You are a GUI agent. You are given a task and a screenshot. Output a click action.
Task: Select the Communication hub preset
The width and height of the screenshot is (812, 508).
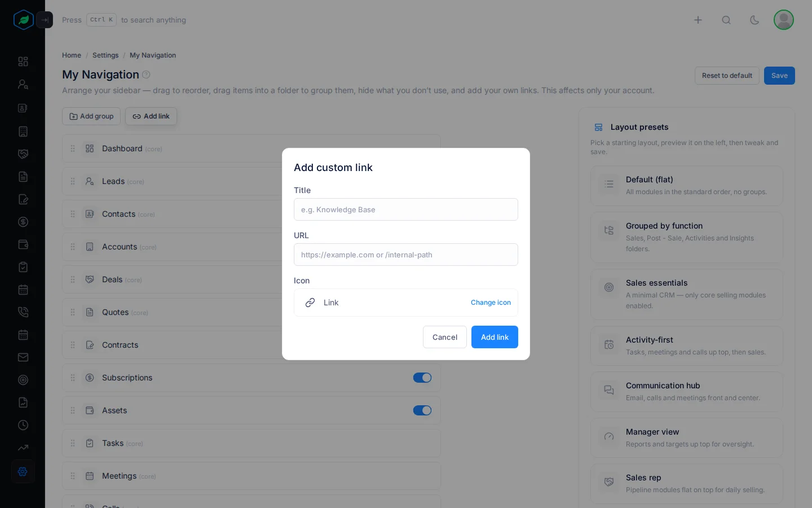point(687,392)
